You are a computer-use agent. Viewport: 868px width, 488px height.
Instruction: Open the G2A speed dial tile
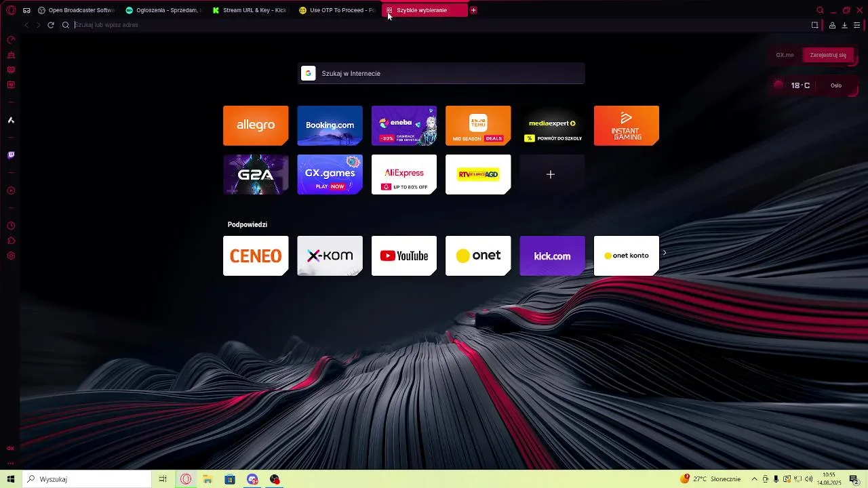coord(256,174)
